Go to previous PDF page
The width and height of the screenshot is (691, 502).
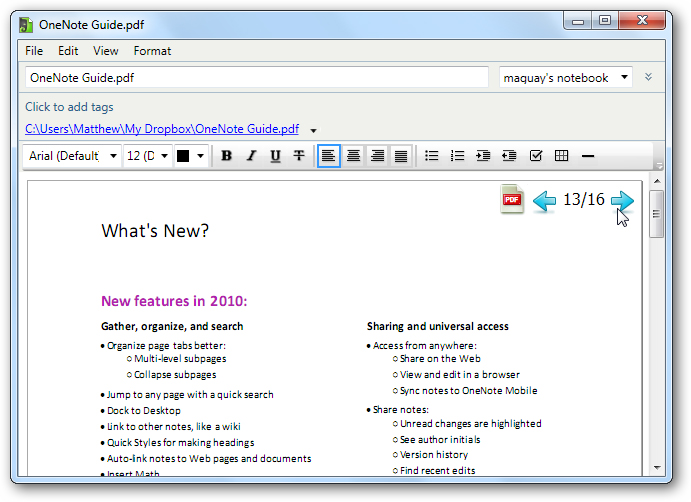pos(544,200)
